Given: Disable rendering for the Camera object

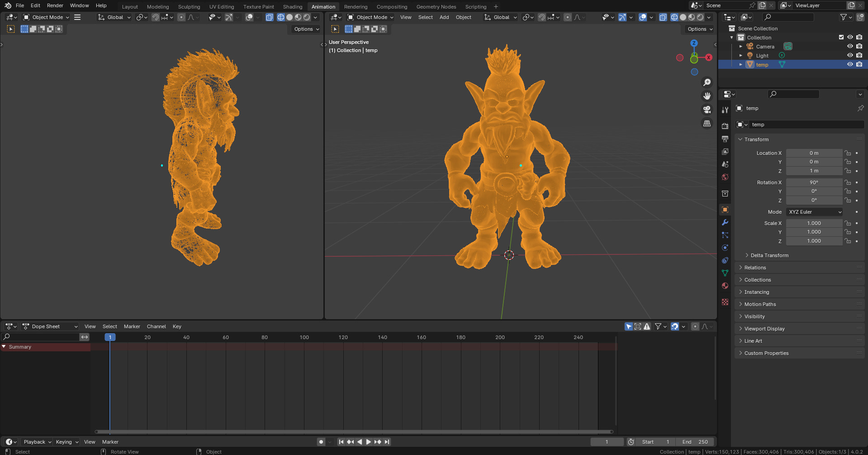Looking at the screenshot, I should (x=859, y=46).
